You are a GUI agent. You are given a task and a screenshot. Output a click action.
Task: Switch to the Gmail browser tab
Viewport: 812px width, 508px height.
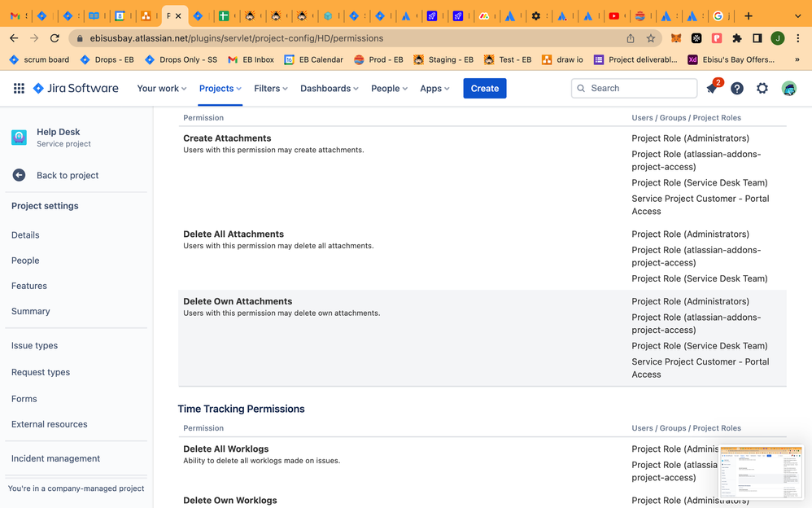point(15,16)
